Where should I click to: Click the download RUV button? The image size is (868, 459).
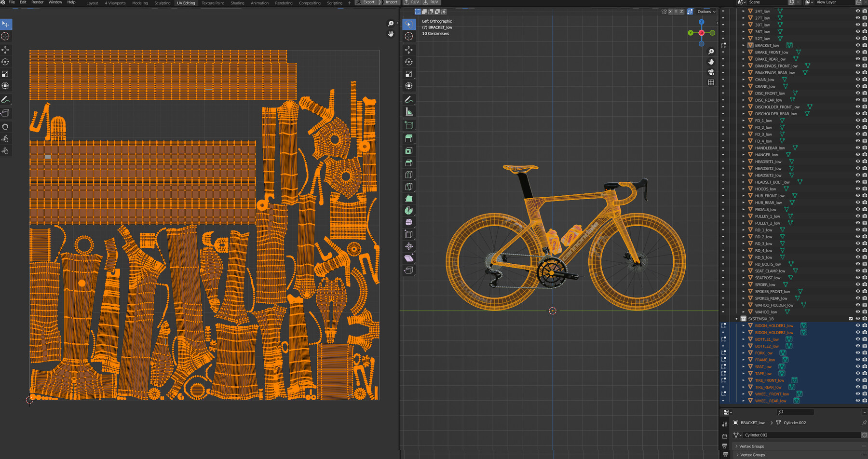pyautogui.click(x=431, y=2)
